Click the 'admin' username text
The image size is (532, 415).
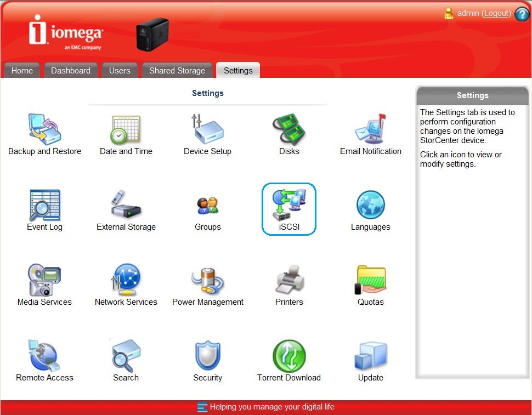[x=468, y=13]
